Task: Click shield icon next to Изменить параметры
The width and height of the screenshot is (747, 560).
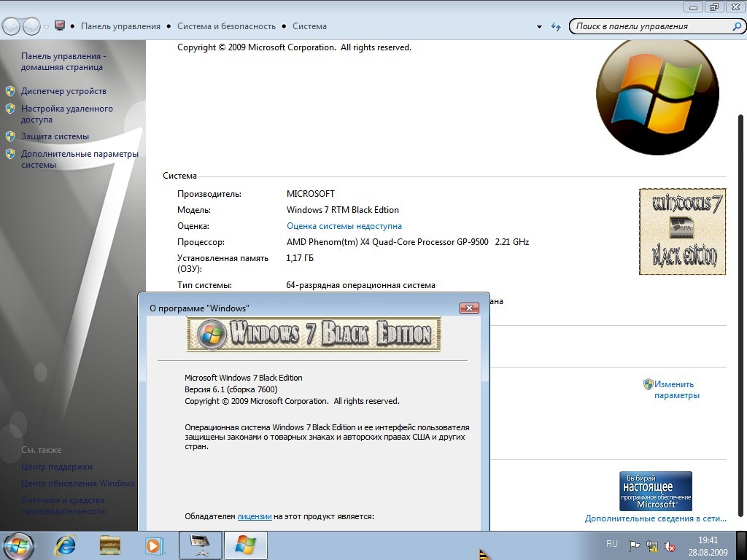Action: (648, 384)
